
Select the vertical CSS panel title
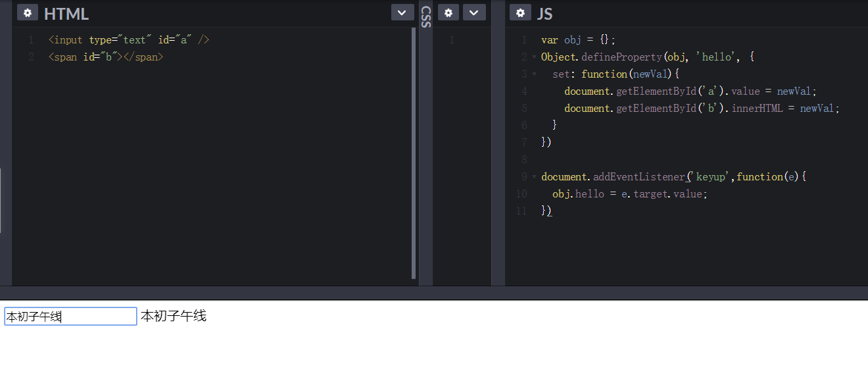425,17
